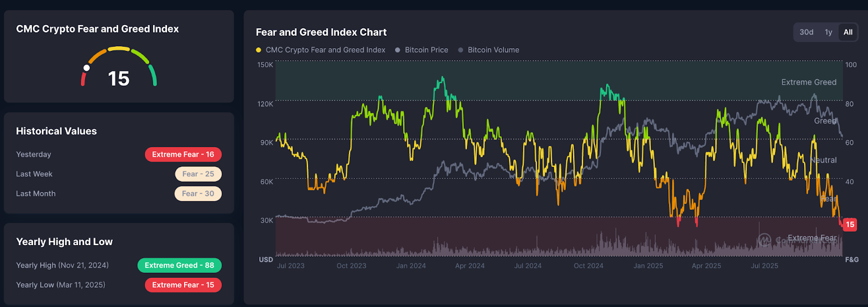Click the red 15 current value marker
Viewport: 868px width, 307px height.
(x=850, y=225)
